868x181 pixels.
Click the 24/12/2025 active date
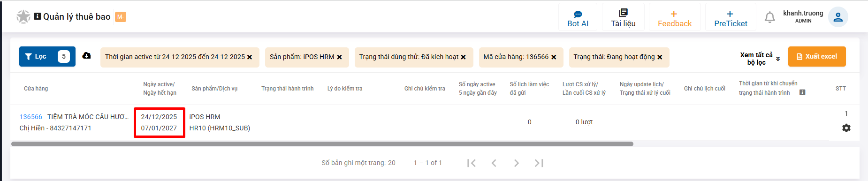coord(159,117)
